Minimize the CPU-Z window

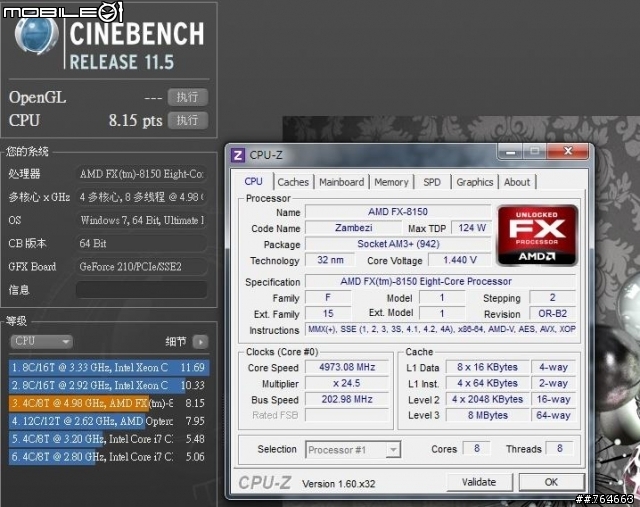(510, 151)
